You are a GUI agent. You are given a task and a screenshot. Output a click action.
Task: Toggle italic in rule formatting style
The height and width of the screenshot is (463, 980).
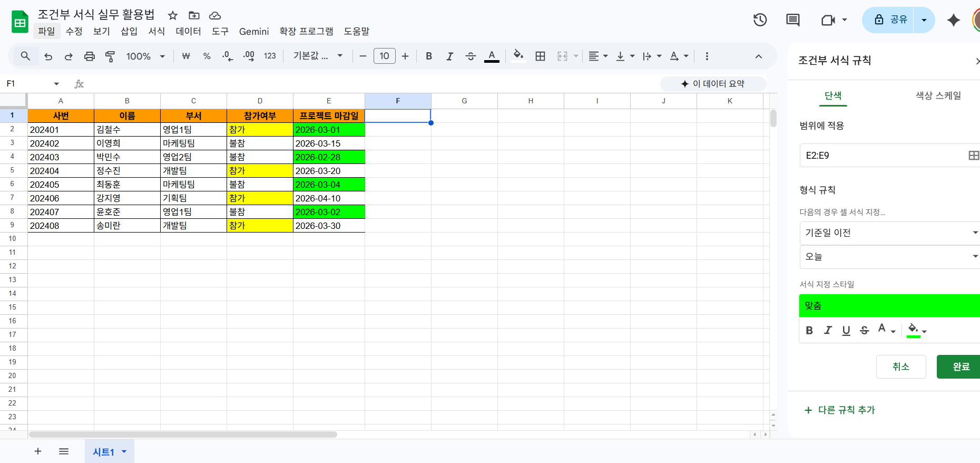point(828,330)
